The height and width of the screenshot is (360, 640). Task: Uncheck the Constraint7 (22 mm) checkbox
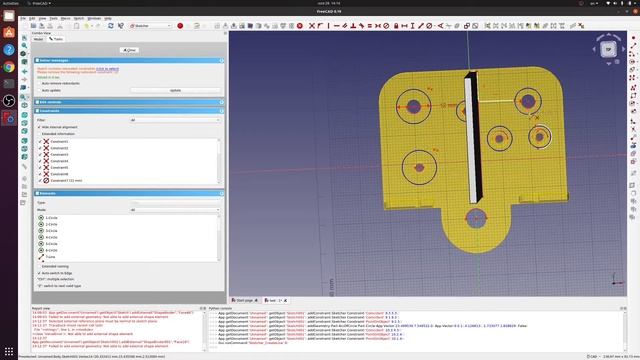coord(40,180)
